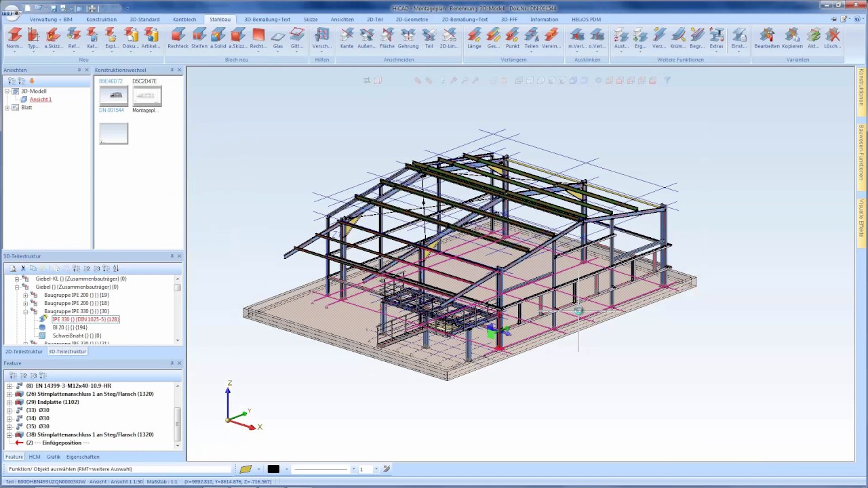Toggle the pin of the 3D-Teilestruktur panel
The height and width of the screenshot is (488, 868).
click(172, 256)
